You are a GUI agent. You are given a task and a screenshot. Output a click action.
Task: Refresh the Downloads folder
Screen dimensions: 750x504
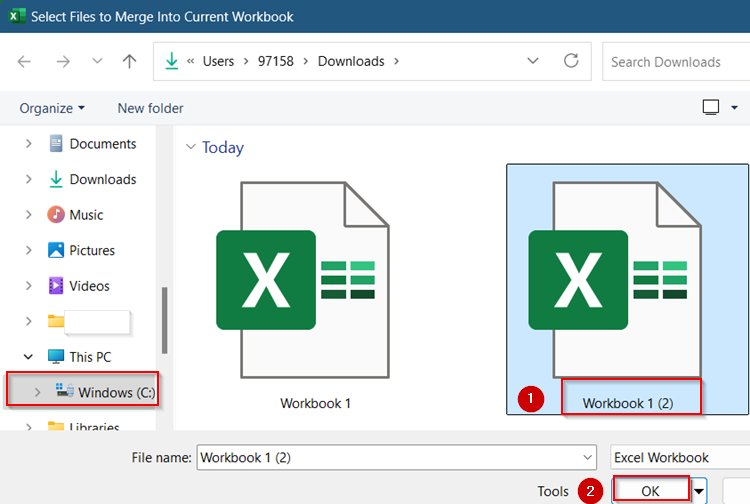[x=571, y=61]
